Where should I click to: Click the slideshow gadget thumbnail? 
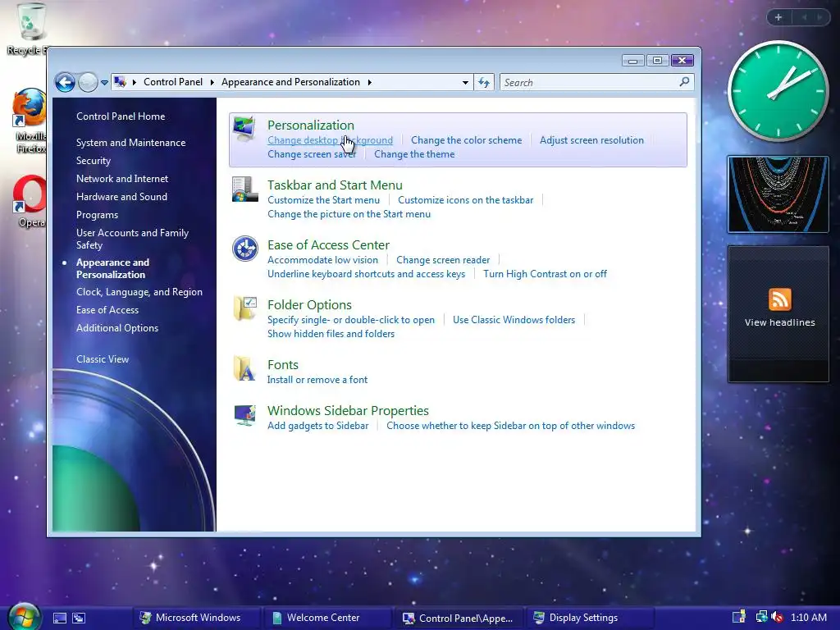pyautogui.click(x=778, y=194)
